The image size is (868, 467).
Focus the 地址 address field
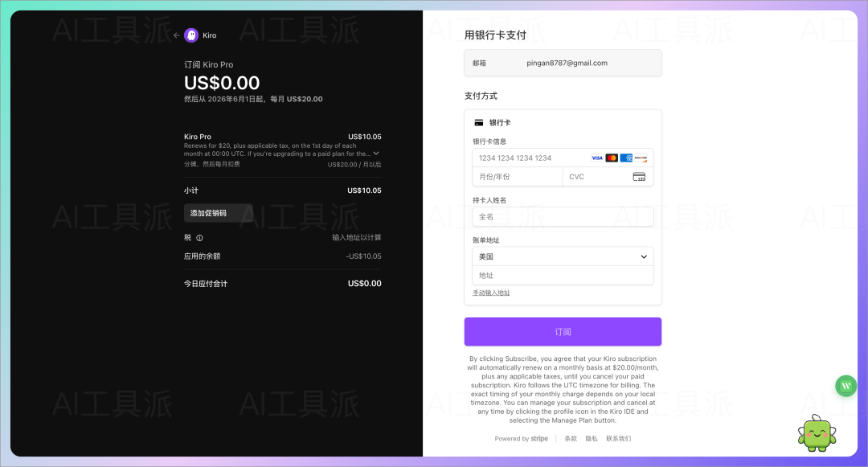tap(563, 276)
